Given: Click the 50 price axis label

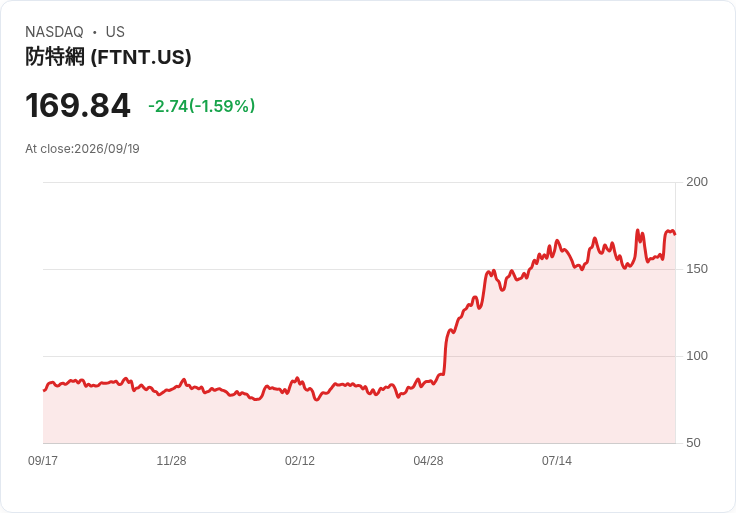Looking at the screenshot, I should [693, 443].
